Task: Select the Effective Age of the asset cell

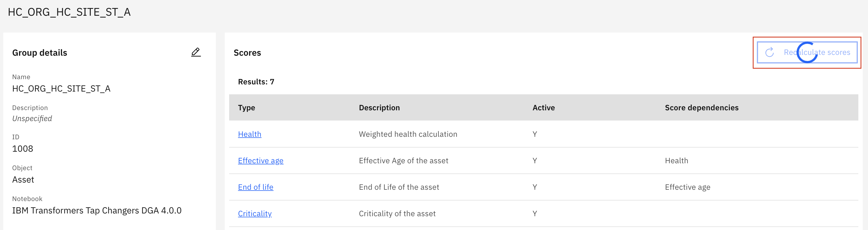Action: [403, 161]
